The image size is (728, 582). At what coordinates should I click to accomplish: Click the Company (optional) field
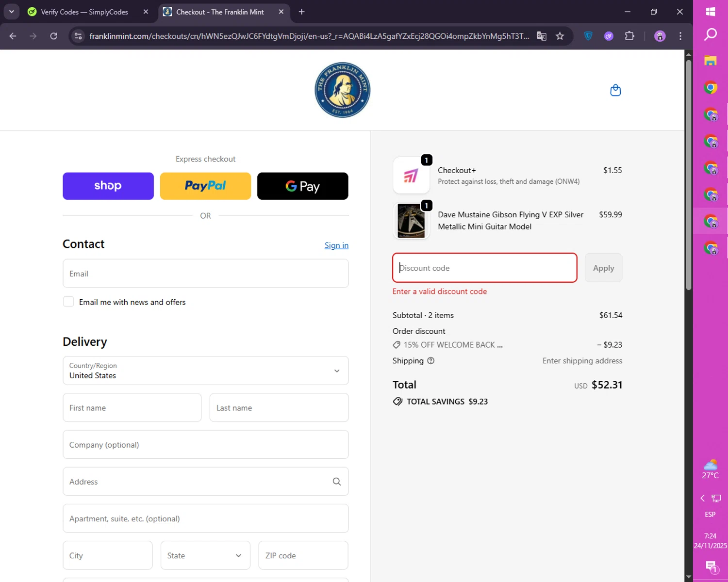tap(206, 444)
